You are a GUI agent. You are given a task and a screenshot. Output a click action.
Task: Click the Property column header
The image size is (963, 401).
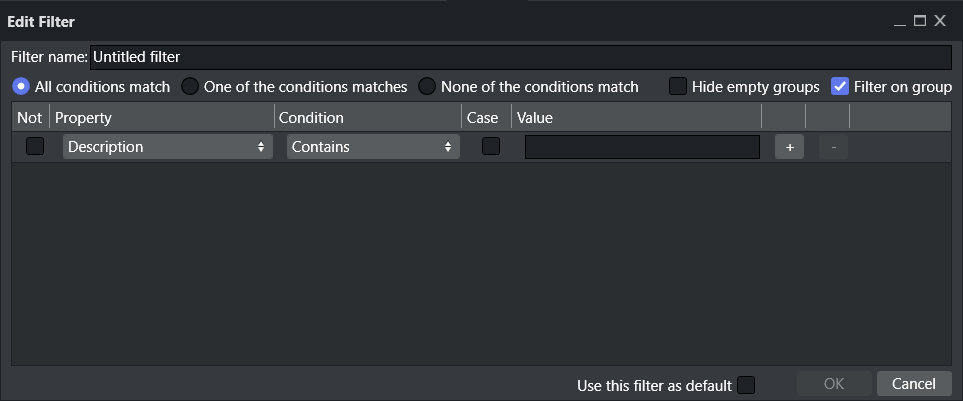point(160,118)
